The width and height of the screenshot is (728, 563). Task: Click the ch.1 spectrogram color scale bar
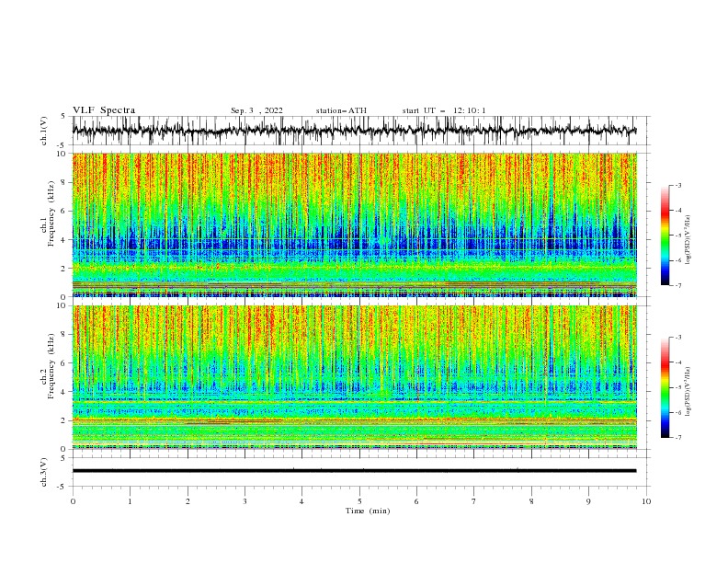tap(665, 236)
